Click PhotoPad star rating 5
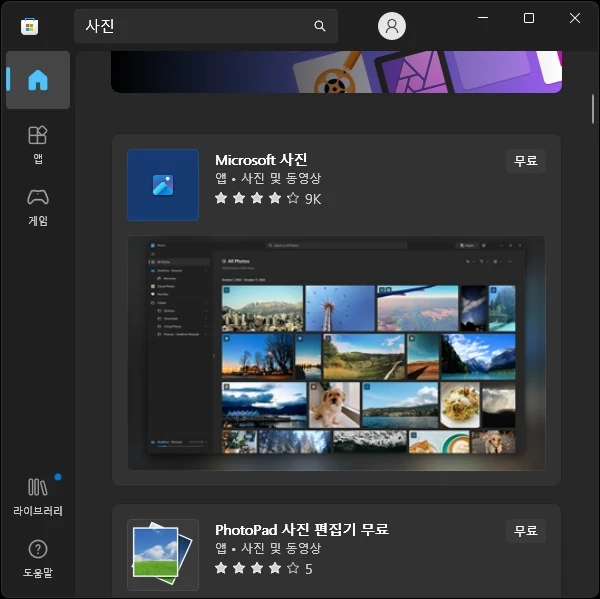The height and width of the screenshot is (599, 600). coord(264,569)
